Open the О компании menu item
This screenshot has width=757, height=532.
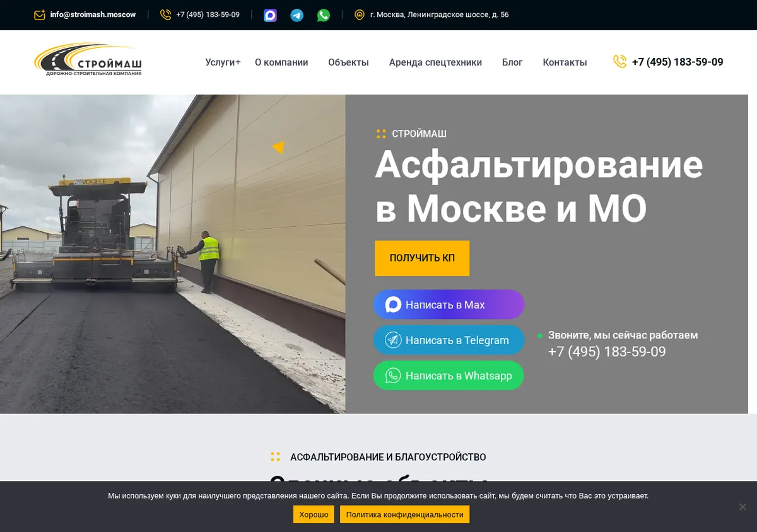coord(281,62)
